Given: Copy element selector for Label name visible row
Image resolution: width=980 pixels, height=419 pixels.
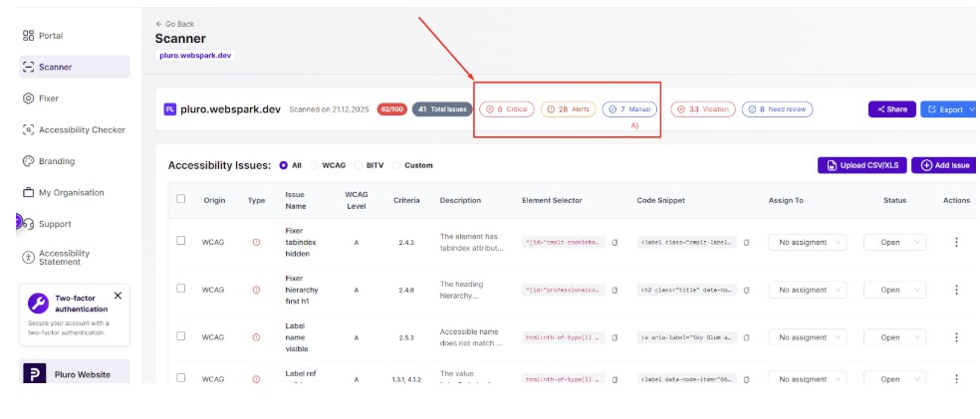Looking at the screenshot, I should click(x=614, y=337).
